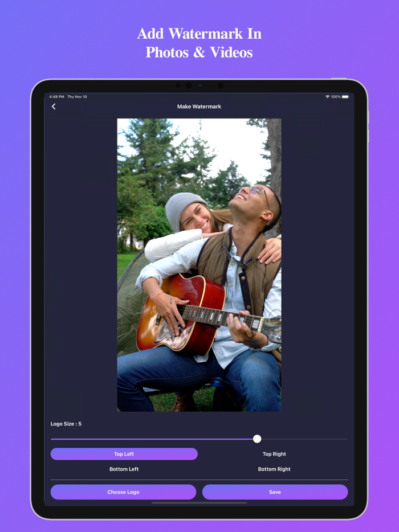Open the Choose Logo picker
The height and width of the screenshot is (532, 399).
[123, 492]
